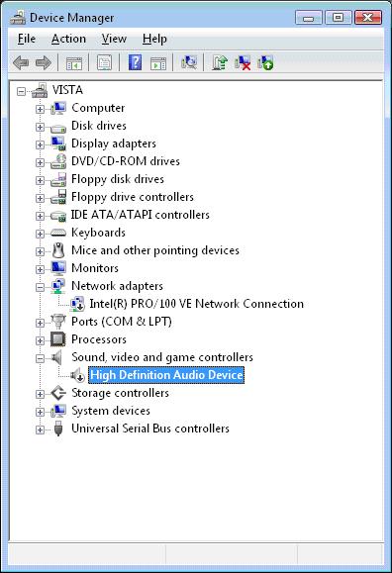Expand the Processors category
392x573 pixels.
click(40, 340)
